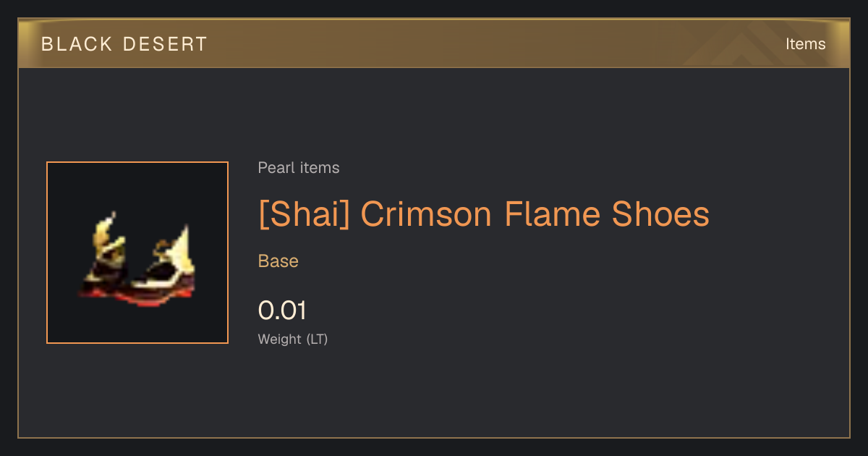Select the Base grade label
The width and height of the screenshot is (868, 456).
coord(278,261)
